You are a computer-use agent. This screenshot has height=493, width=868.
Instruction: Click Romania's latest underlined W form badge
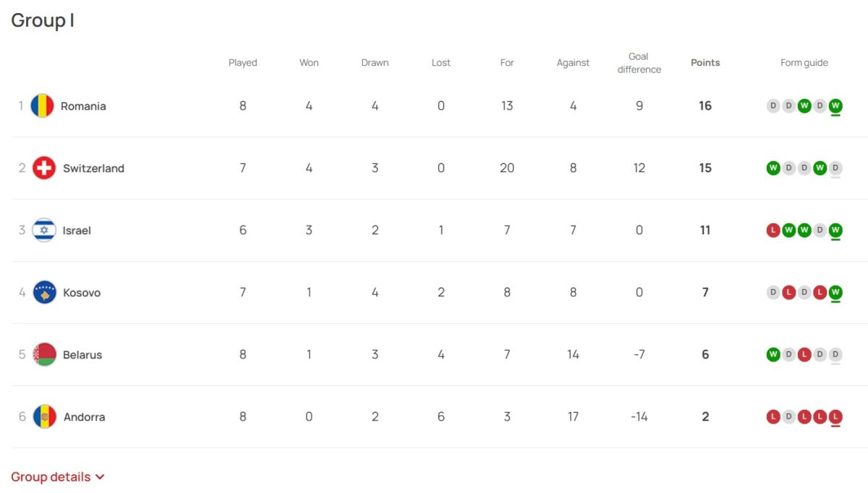[x=835, y=106]
